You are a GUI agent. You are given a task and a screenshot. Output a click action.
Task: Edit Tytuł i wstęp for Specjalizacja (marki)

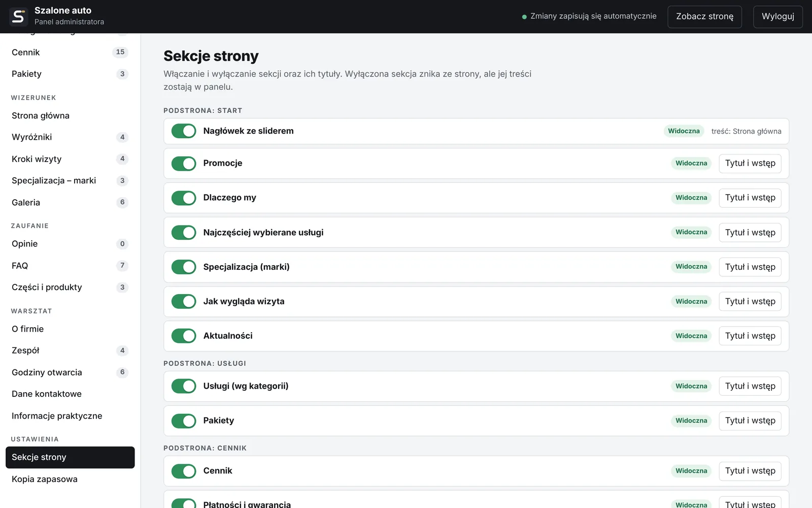click(x=750, y=267)
